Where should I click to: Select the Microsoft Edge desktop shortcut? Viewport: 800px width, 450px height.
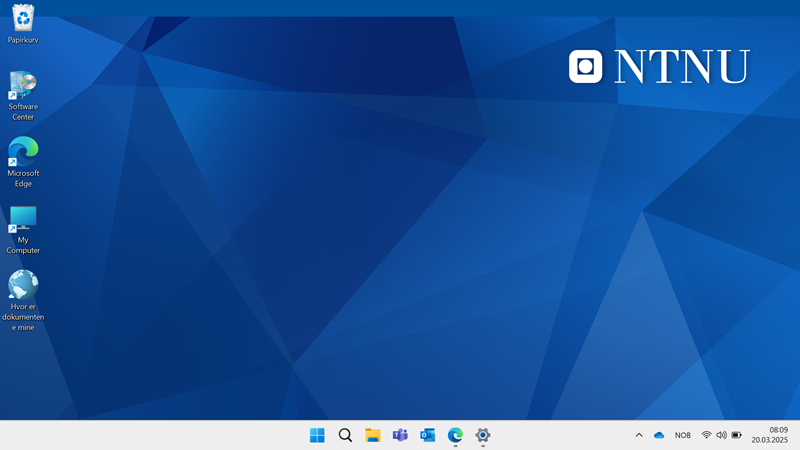pyautogui.click(x=23, y=162)
